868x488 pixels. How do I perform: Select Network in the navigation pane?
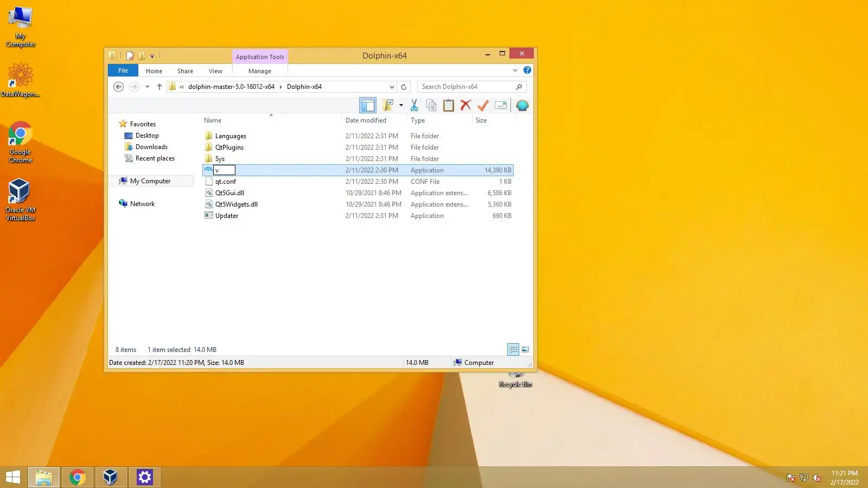142,204
